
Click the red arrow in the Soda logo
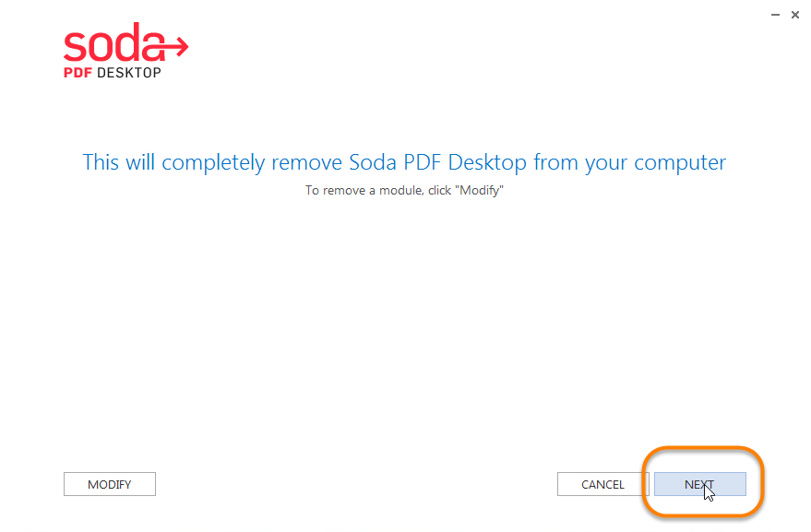point(175,43)
